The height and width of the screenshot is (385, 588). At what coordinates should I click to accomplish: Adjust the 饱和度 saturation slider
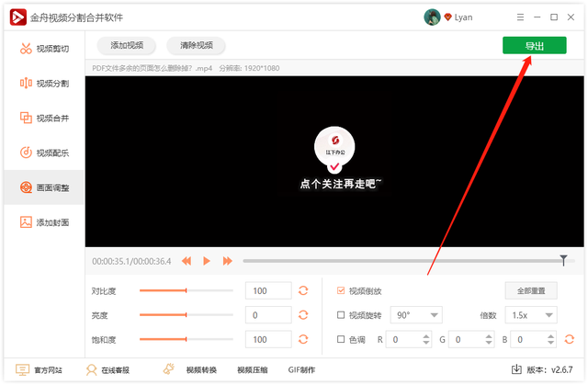point(186,339)
